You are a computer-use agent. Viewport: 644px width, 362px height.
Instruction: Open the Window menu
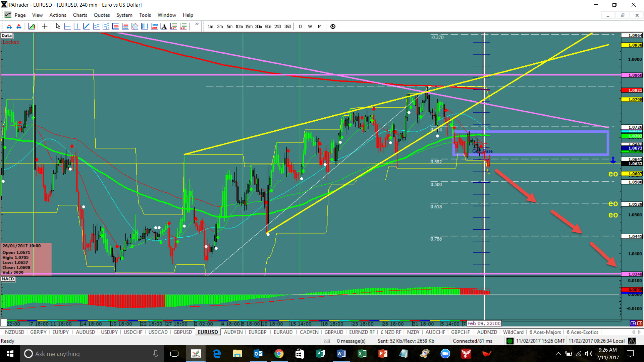[167, 15]
